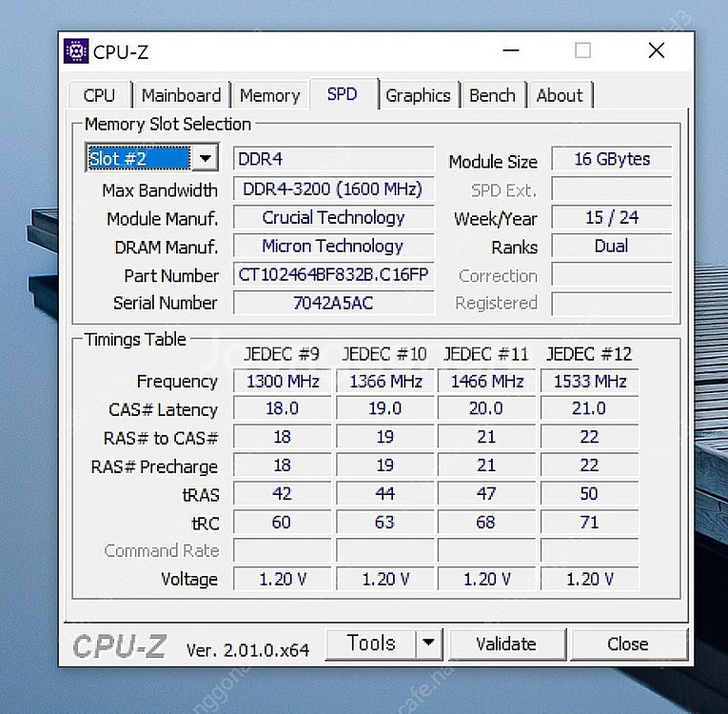Click the Max Bandwidth DDR4-3200 field
Screen dimensions: 728x714
coord(333,188)
